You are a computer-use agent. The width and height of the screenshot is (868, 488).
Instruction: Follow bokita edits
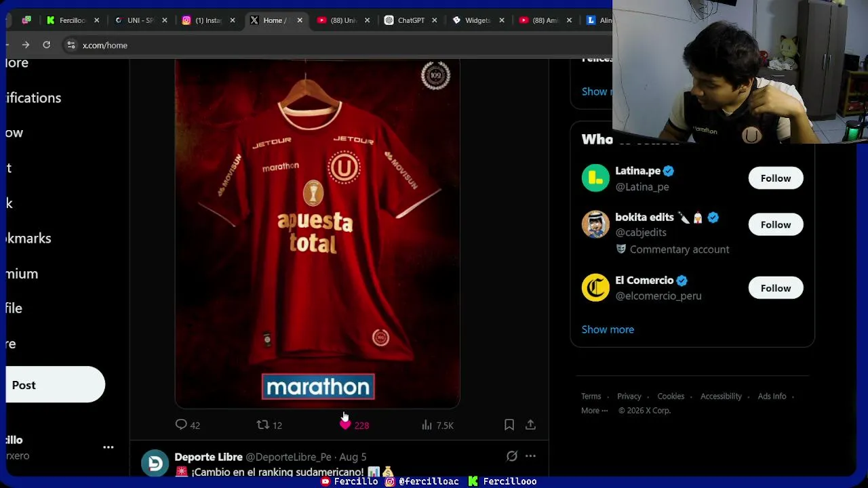pyautogui.click(x=776, y=224)
